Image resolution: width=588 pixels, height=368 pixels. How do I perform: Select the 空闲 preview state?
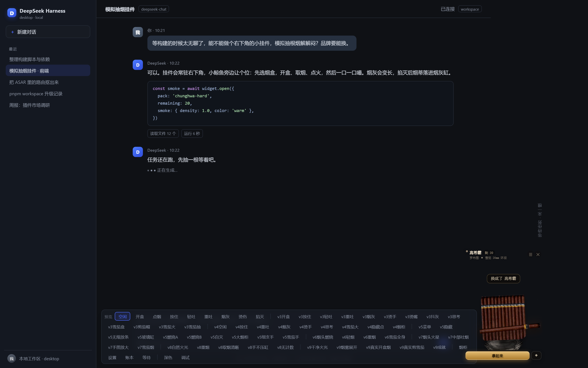(122, 316)
